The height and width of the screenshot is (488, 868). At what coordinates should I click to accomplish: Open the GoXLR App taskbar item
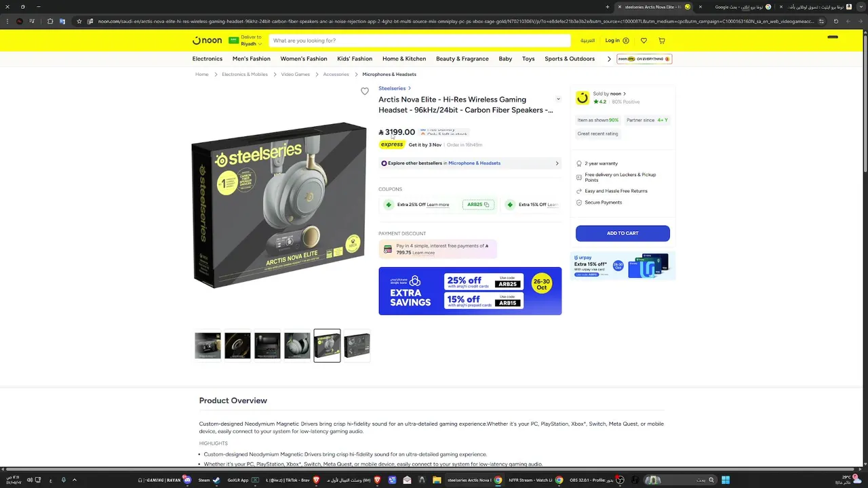[242, 480]
